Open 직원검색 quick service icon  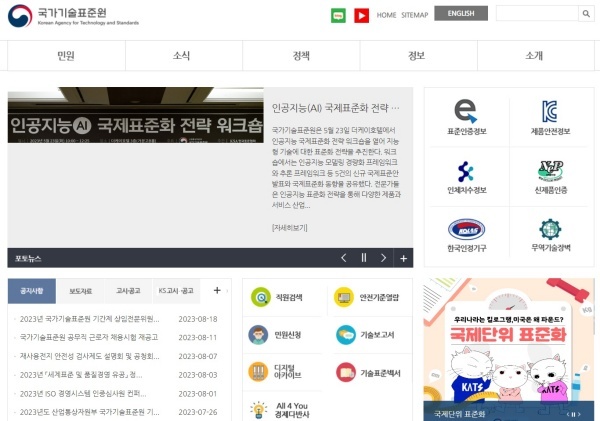pyautogui.click(x=260, y=296)
